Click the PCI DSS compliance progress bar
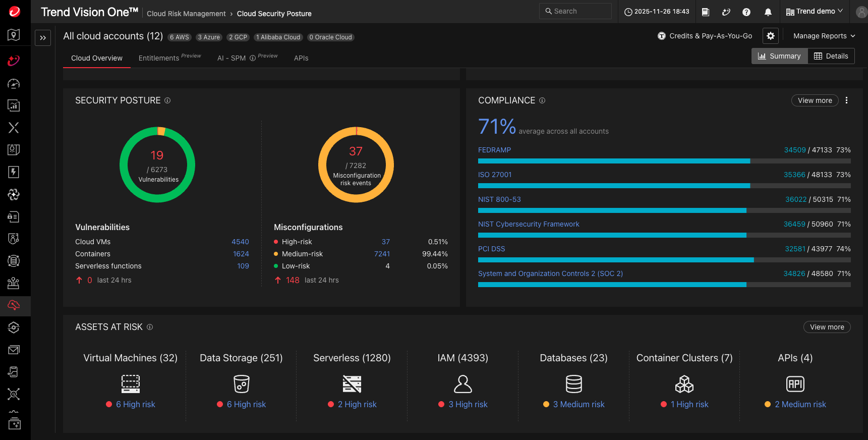This screenshot has width=868, height=440. coord(664,260)
